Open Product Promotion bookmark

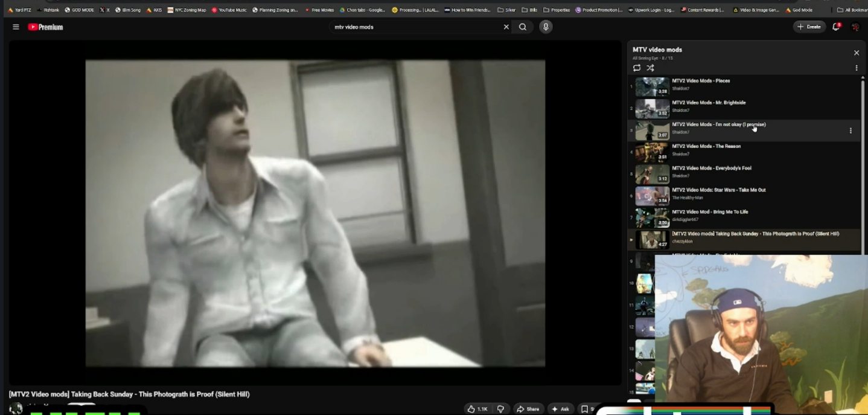pyautogui.click(x=599, y=10)
